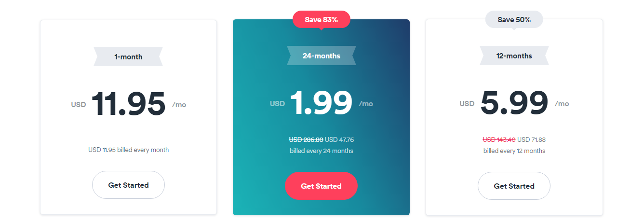This screenshot has height=222, width=644.
Task: Click the 1.99 price figure
Action: [321, 103]
